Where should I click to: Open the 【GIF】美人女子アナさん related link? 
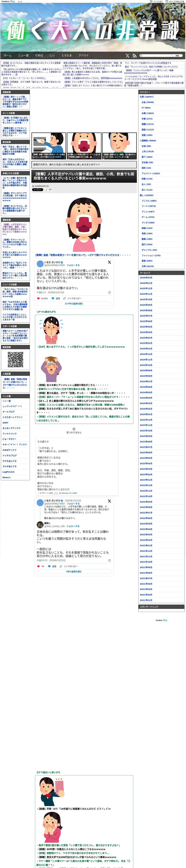coord(81,347)
